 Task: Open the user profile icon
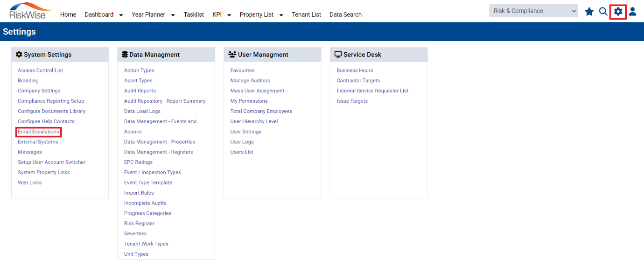[x=632, y=11]
